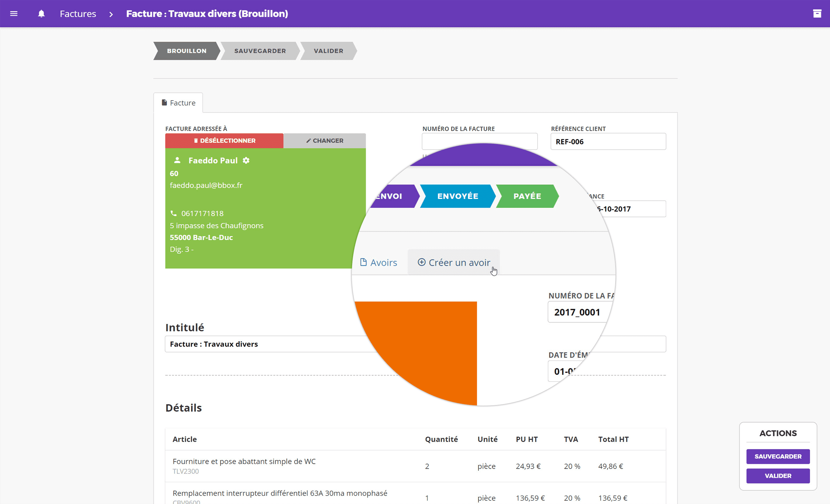The width and height of the screenshot is (830, 504).
Task: Open the hamburger menu icon
Action: pyautogui.click(x=14, y=14)
